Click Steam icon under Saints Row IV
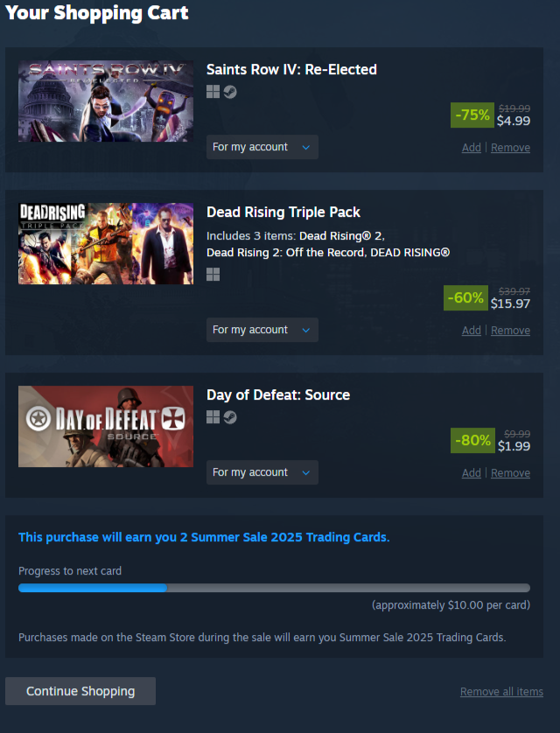 pyautogui.click(x=230, y=92)
